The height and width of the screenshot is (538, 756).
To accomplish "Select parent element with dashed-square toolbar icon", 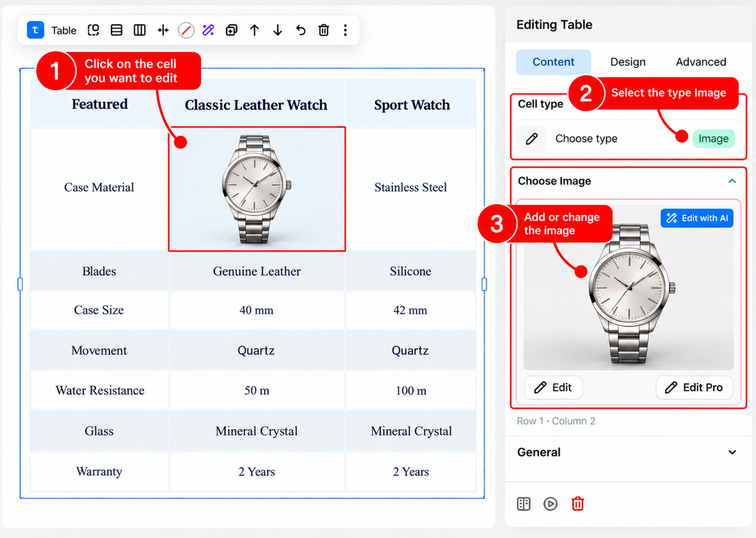I will (93, 30).
